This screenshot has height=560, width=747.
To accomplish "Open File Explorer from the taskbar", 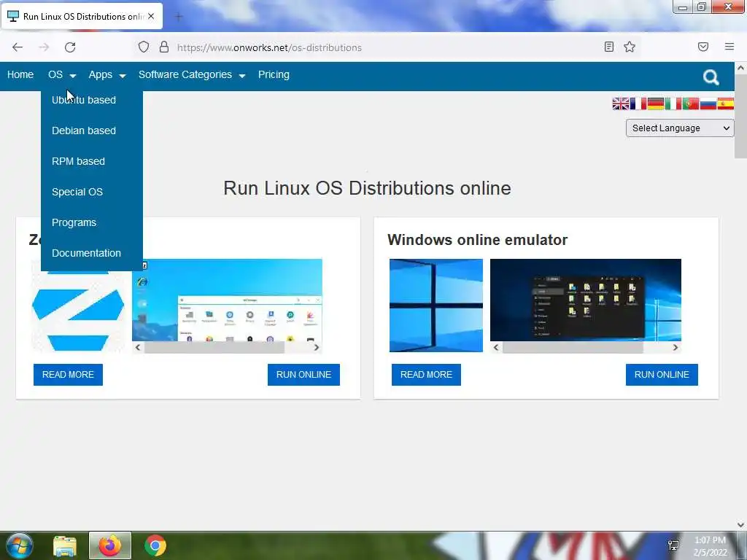I will click(65, 546).
